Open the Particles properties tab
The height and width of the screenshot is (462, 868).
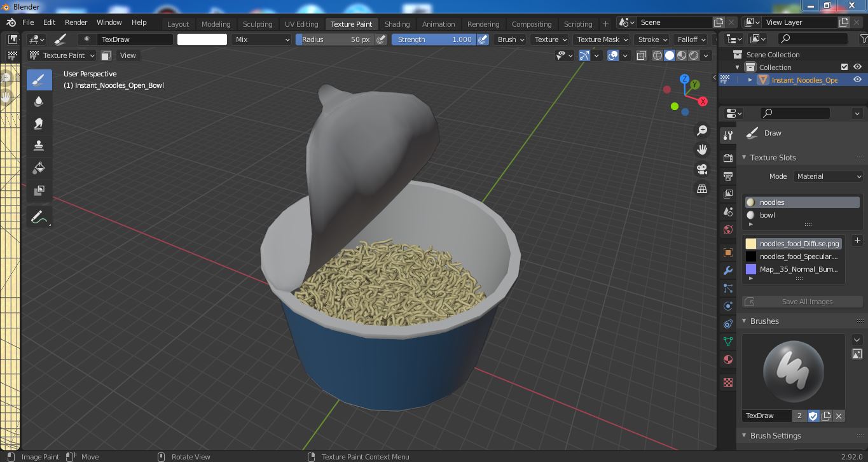(x=728, y=288)
